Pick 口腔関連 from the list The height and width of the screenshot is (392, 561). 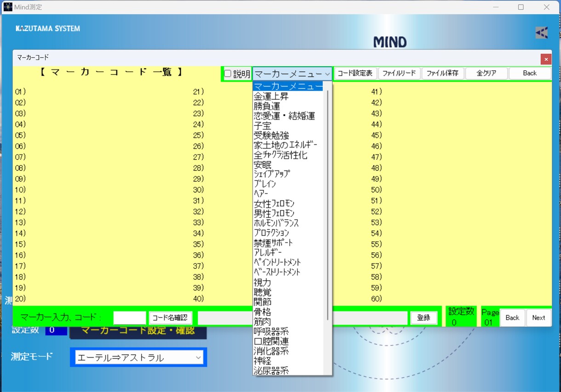tap(271, 341)
